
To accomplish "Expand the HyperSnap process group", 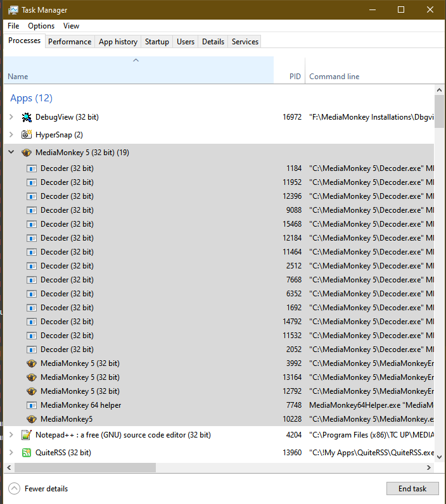I will pyautogui.click(x=11, y=135).
